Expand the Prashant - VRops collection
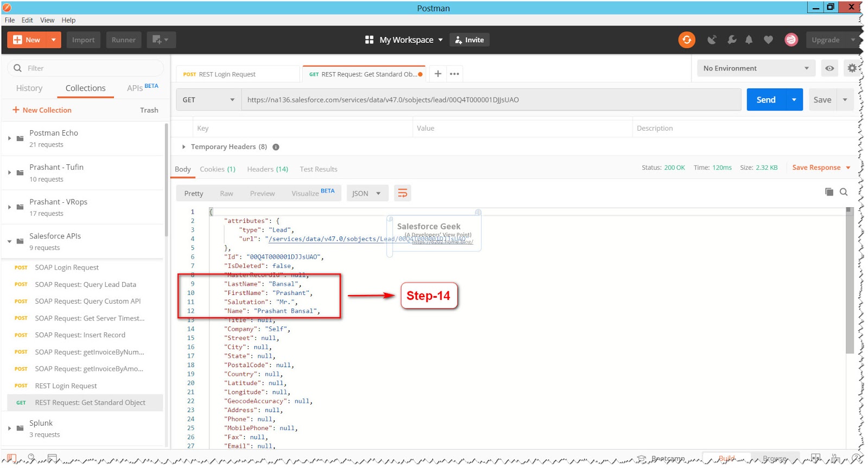 click(x=9, y=207)
